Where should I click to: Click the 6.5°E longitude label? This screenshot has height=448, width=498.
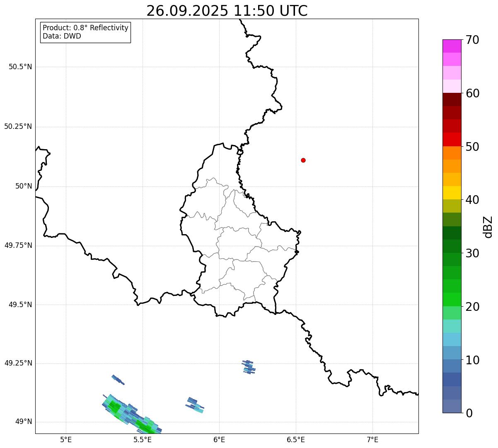[296, 439]
